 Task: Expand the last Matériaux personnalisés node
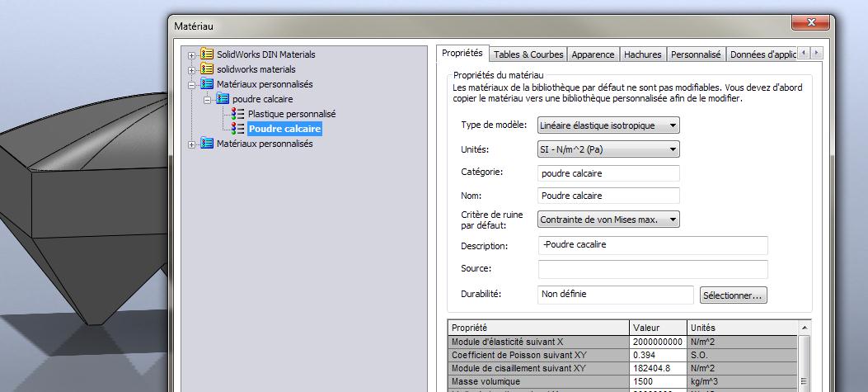[x=191, y=144]
